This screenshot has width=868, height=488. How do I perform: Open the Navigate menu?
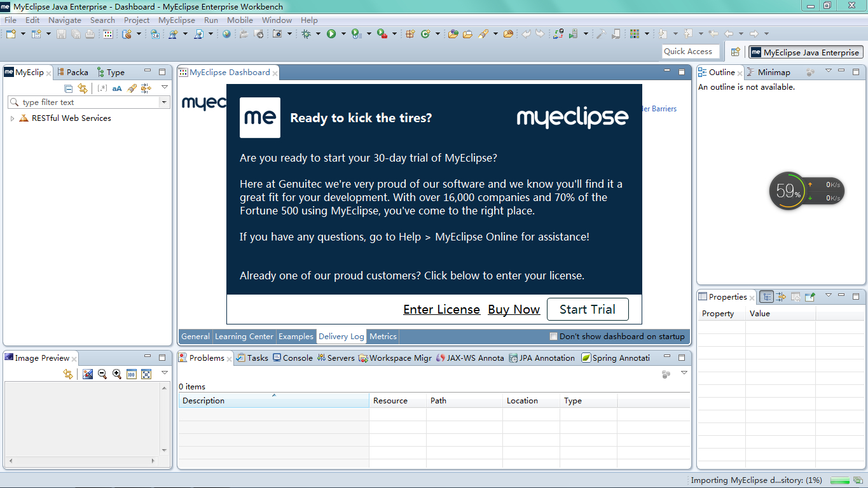coord(65,20)
